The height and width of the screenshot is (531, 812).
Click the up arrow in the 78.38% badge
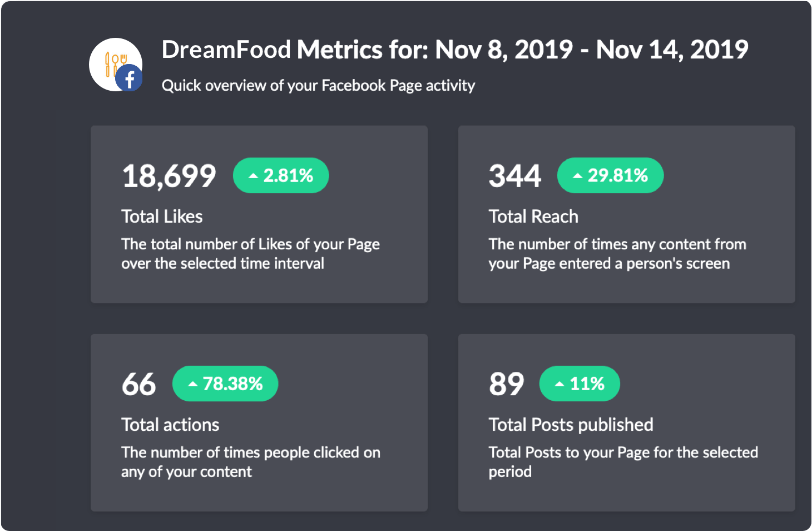pyautogui.click(x=193, y=384)
